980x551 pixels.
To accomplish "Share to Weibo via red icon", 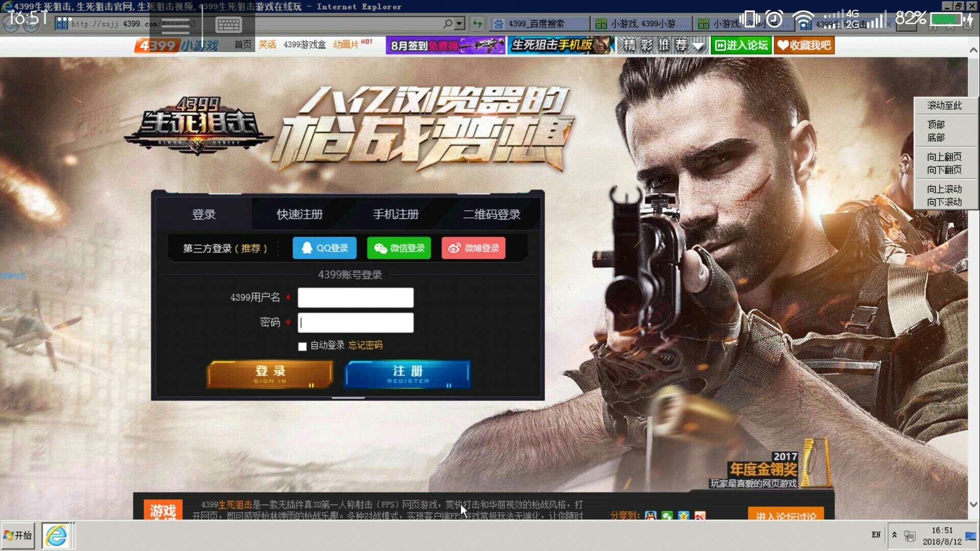I will click(x=700, y=515).
